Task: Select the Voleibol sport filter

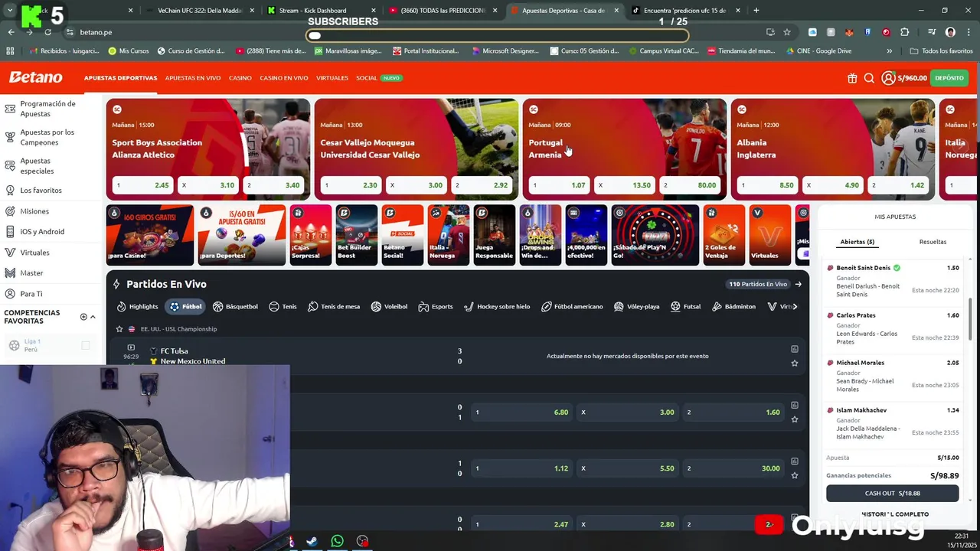Action: [389, 306]
